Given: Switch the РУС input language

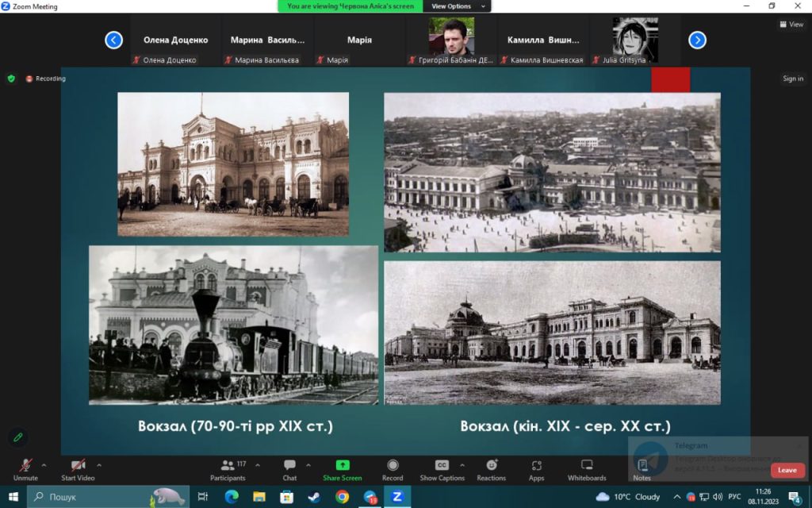Looking at the screenshot, I should [x=734, y=497].
